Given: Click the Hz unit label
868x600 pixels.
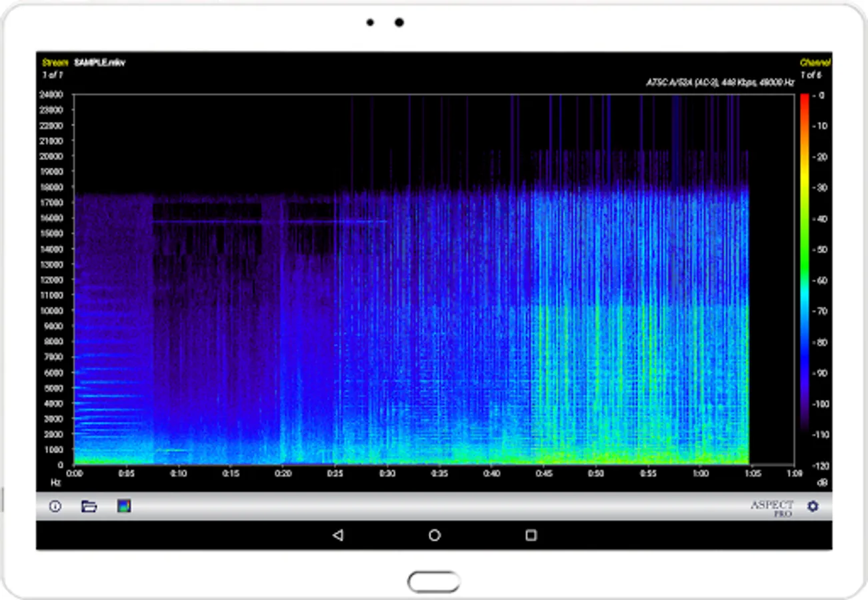Looking at the screenshot, I should [x=57, y=481].
